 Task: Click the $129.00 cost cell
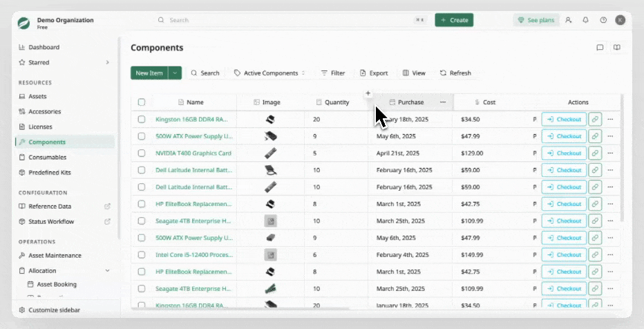pos(472,153)
